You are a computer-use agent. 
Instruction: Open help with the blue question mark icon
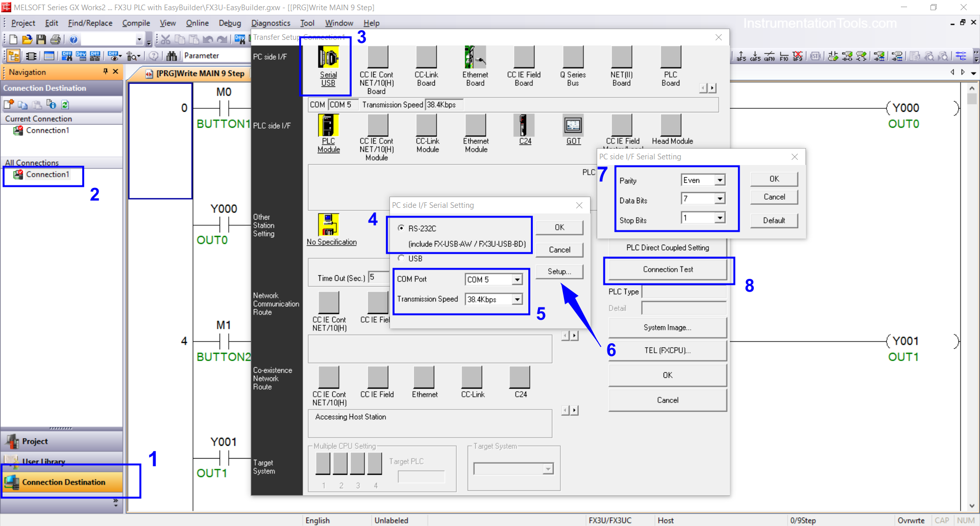point(73,39)
